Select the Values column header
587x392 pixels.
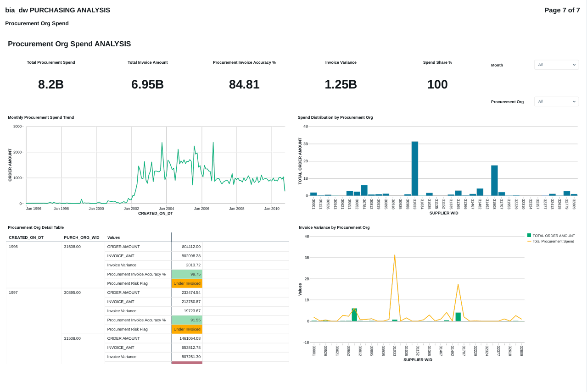pyautogui.click(x=113, y=237)
